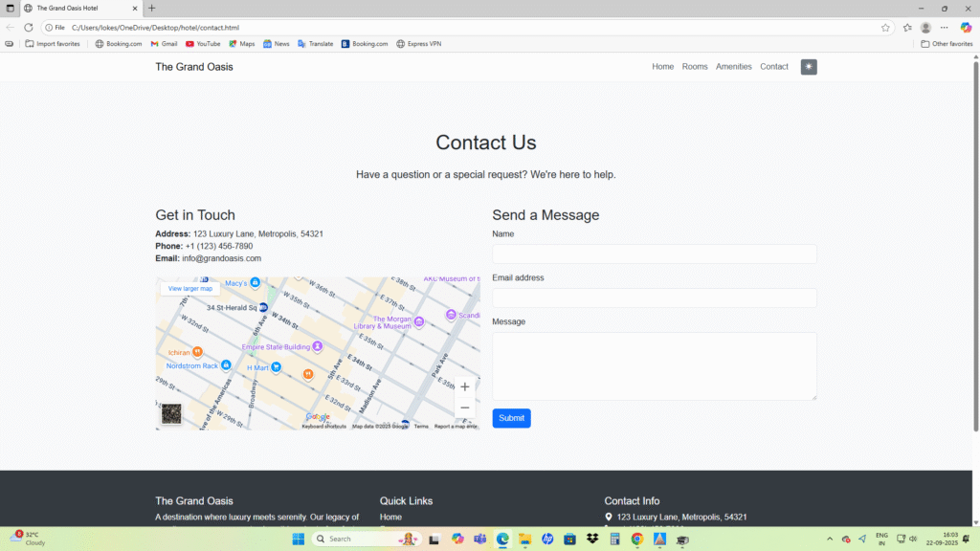Launch Microsoft Teams from the taskbar

tap(480, 539)
